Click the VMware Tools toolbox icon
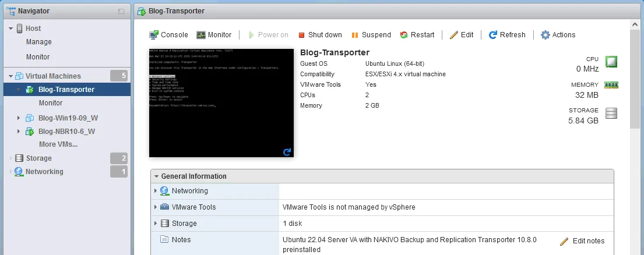Viewport: 644px width, 255px height. (x=165, y=207)
